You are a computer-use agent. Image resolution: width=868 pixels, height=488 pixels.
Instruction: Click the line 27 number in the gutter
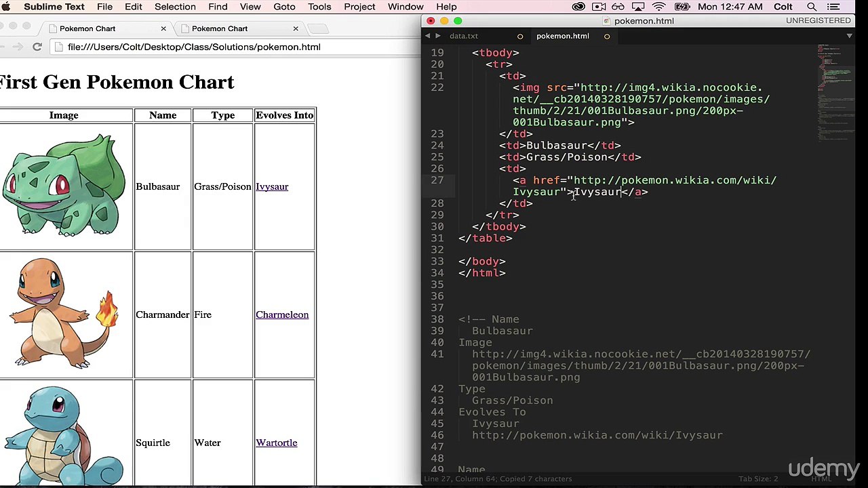[x=437, y=180]
